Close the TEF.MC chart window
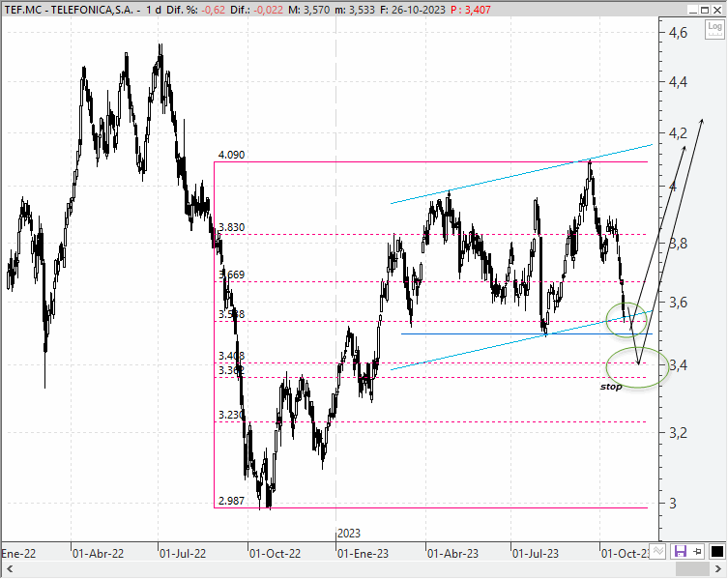 coord(716,10)
